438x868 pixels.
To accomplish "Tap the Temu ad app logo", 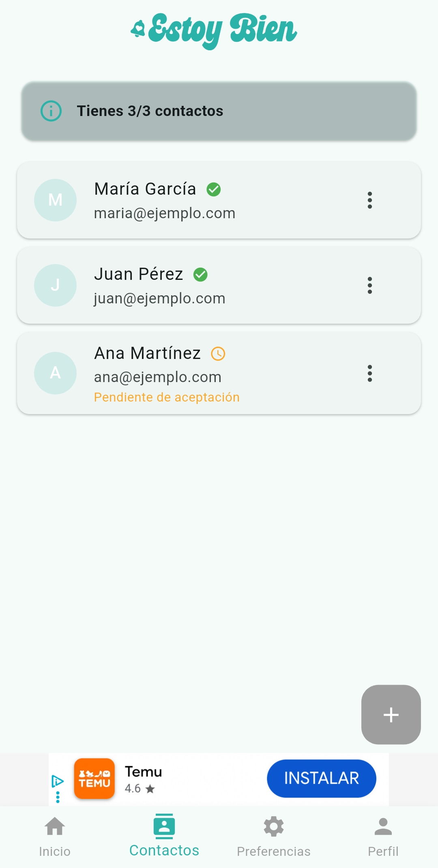I will coord(94,779).
